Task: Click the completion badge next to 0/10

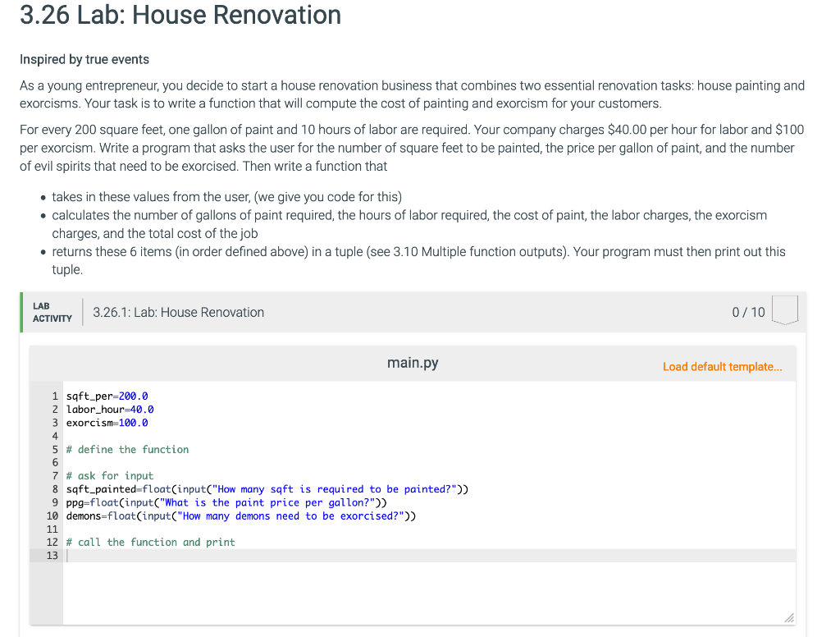Action: [784, 311]
